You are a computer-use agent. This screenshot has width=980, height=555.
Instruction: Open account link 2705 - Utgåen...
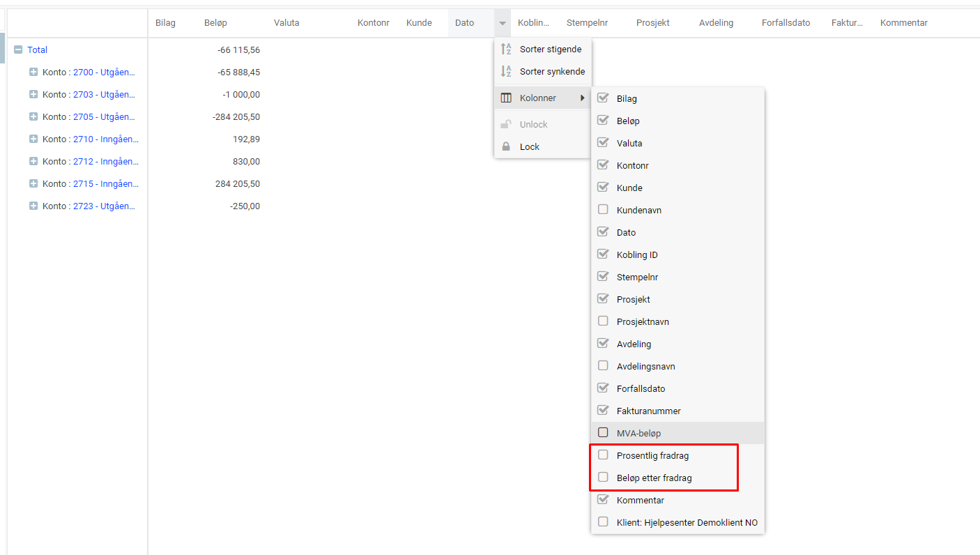coord(105,117)
